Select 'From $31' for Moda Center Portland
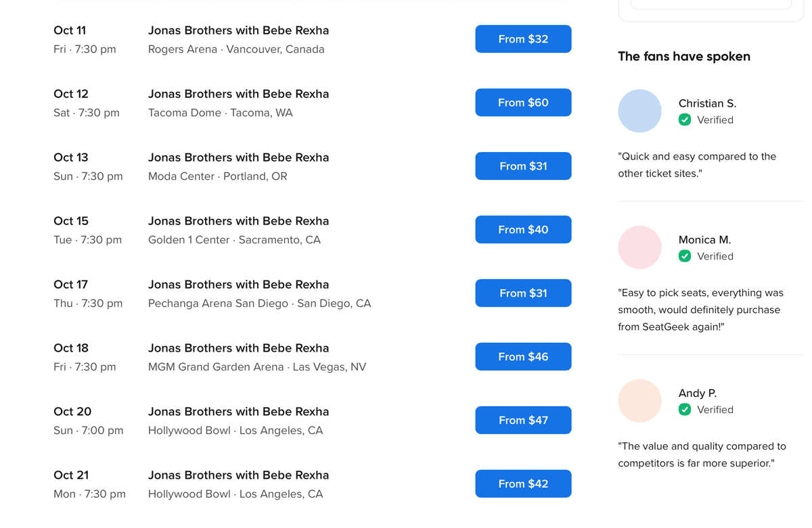The image size is (812, 528). (x=523, y=166)
